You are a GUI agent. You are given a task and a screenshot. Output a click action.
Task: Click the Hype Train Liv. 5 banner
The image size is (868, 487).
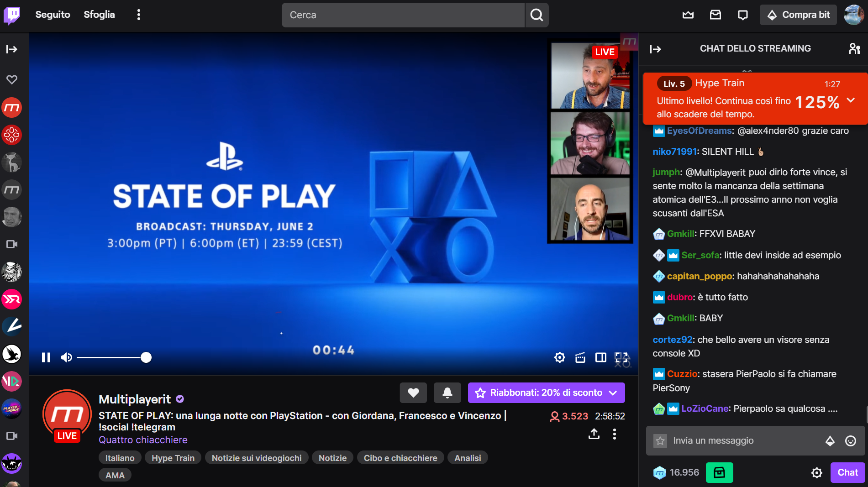(x=755, y=99)
